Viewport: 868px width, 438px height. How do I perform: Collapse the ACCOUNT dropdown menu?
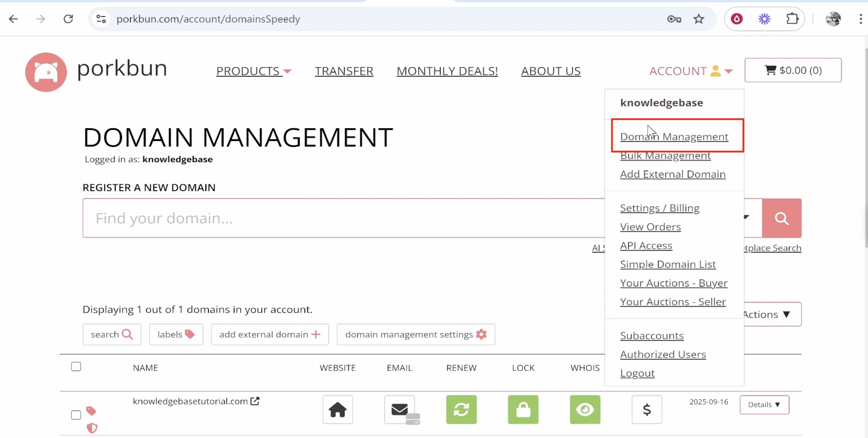690,71
